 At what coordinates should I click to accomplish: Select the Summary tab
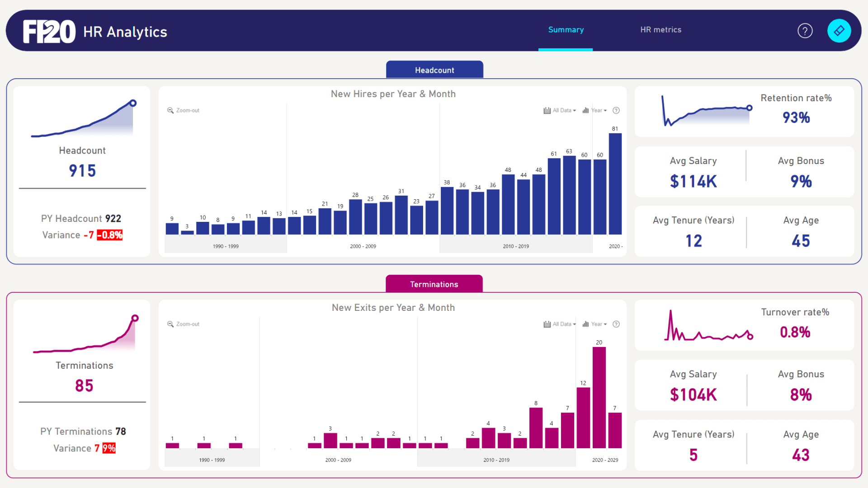[x=566, y=29]
